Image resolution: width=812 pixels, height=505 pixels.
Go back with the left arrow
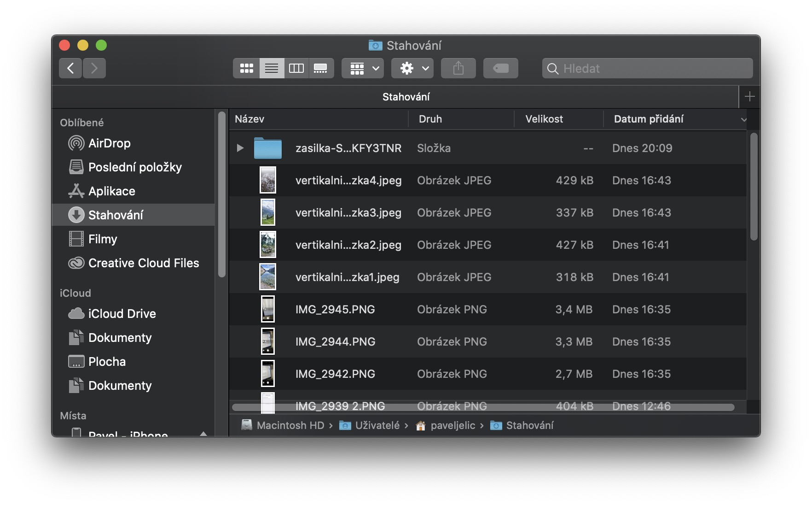pos(70,69)
